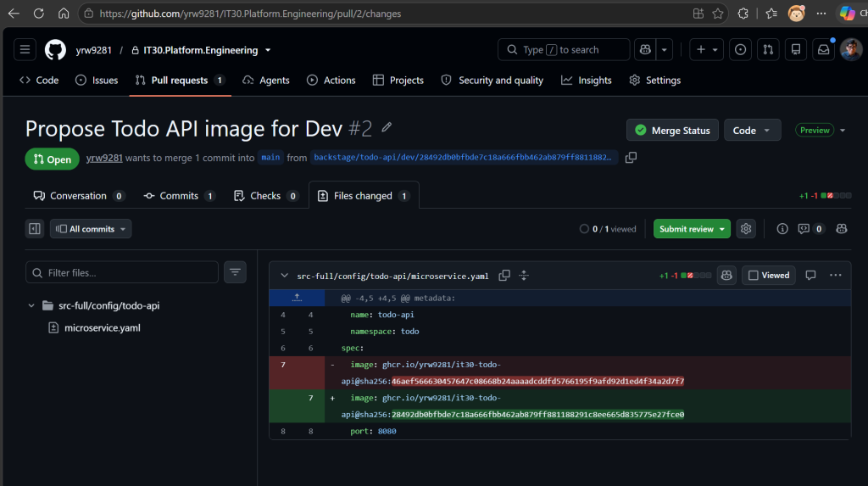Open browser extensions puzzle icon
Viewport: 868px width, 486px height.
(x=743, y=14)
